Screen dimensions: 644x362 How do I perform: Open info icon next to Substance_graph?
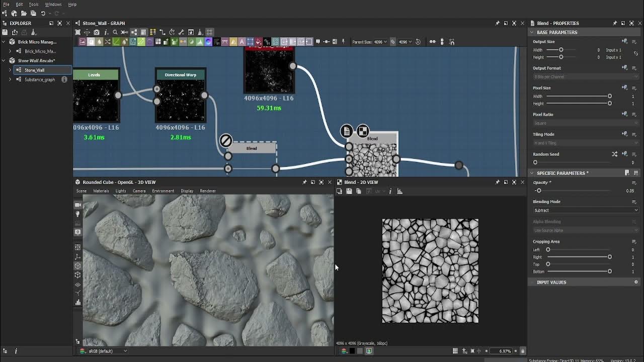click(x=64, y=79)
